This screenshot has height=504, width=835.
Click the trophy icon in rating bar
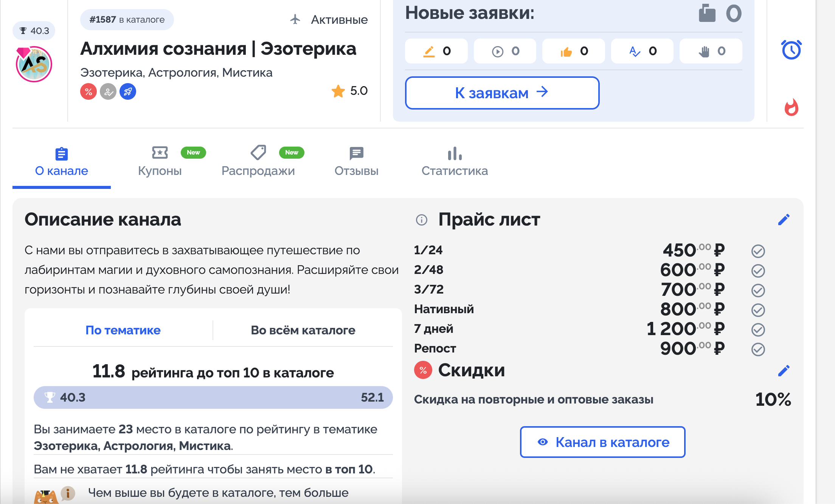[50, 397]
